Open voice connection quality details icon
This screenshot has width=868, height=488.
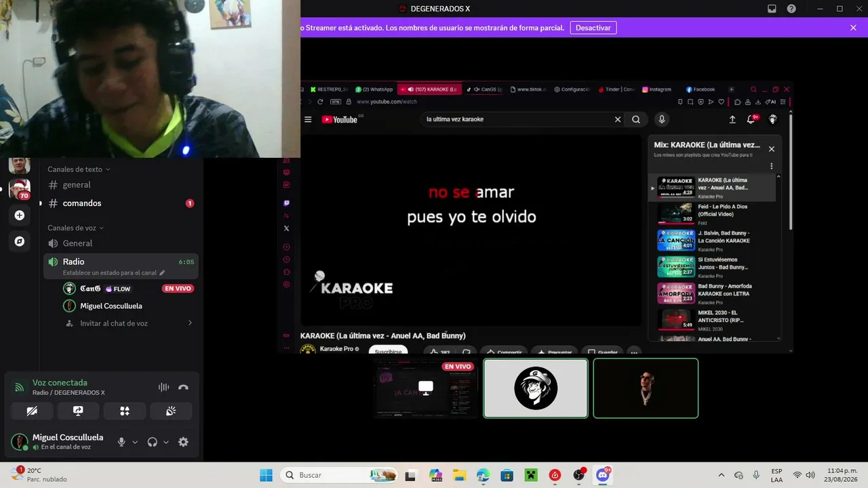click(20, 388)
